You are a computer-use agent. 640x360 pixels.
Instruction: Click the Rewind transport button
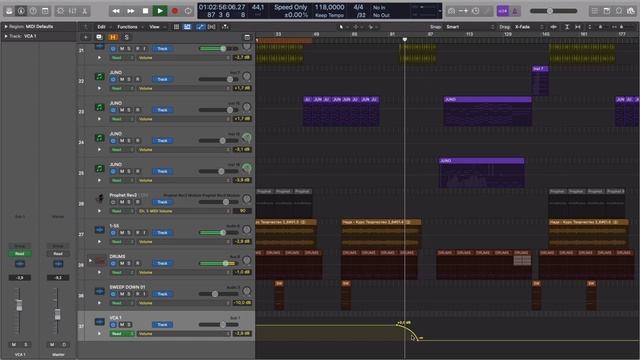[x=116, y=11]
